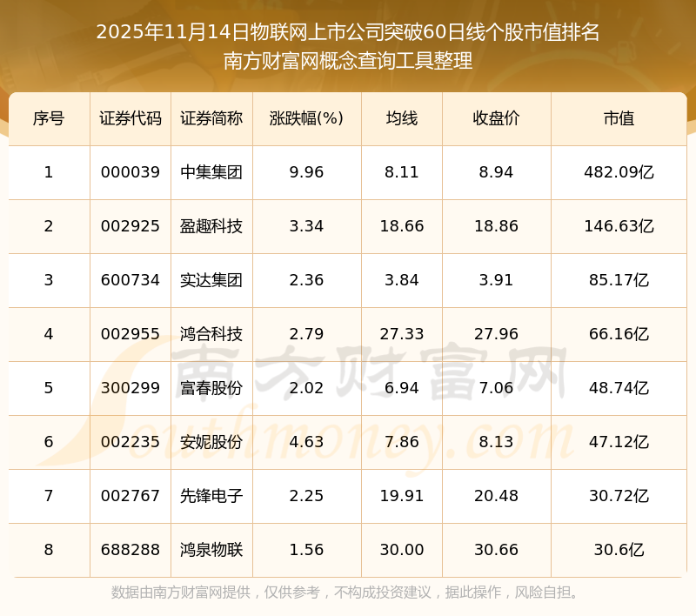Screen dimensions: 696x616
Task: Select stock code 002767
Action: click(x=130, y=496)
